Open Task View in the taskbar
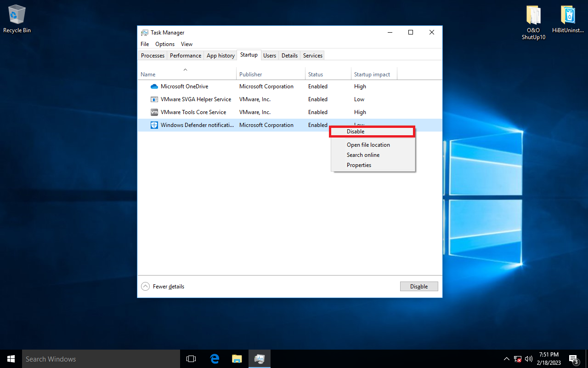The image size is (588, 368). tap(191, 359)
